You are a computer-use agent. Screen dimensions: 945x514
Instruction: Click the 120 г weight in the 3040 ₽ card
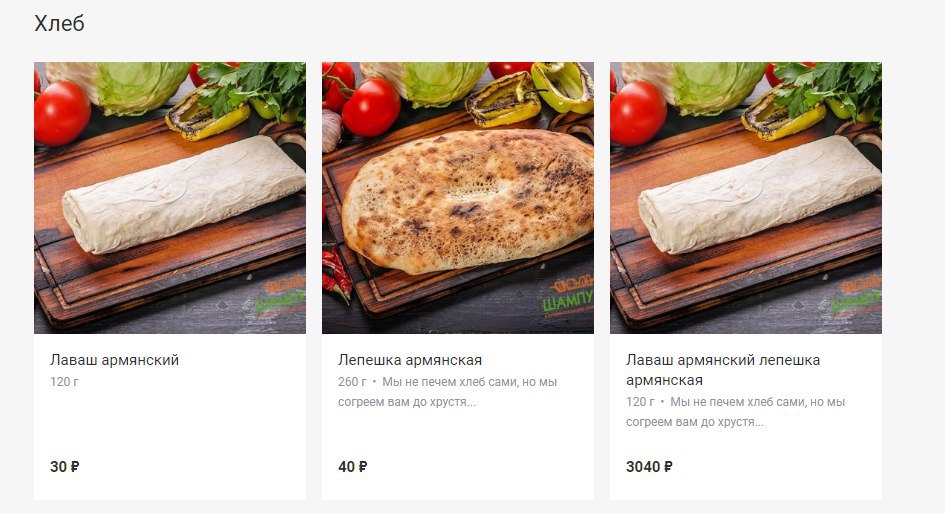640,402
